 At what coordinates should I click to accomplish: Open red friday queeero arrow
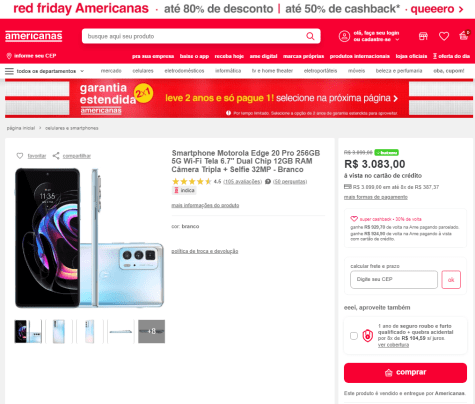(461, 9)
